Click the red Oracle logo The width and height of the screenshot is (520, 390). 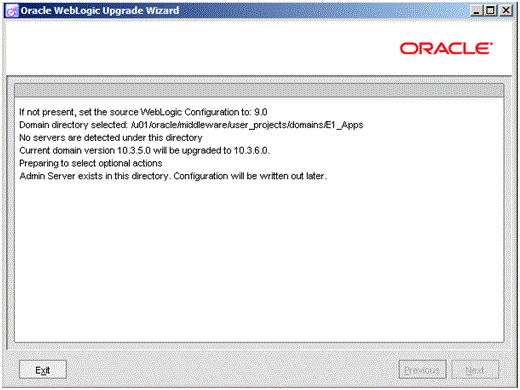point(446,48)
